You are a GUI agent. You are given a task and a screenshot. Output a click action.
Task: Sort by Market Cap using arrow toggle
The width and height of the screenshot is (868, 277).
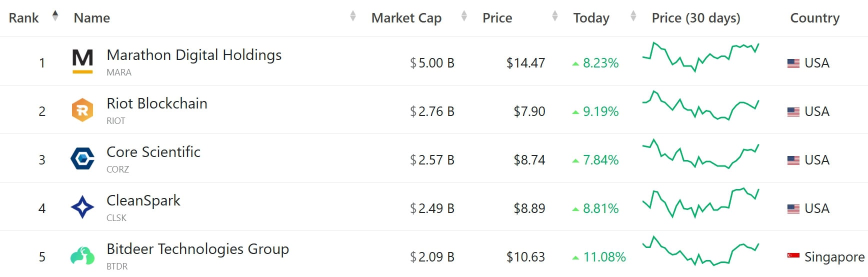point(464,16)
